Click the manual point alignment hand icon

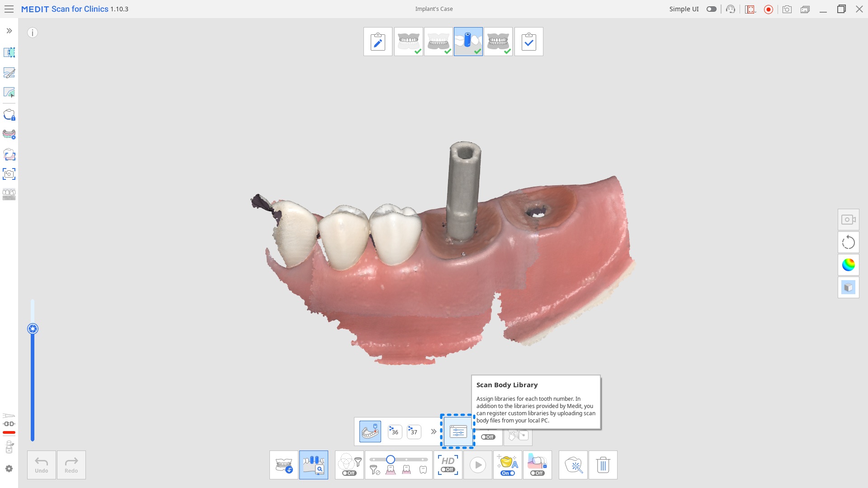tap(518, 436)
